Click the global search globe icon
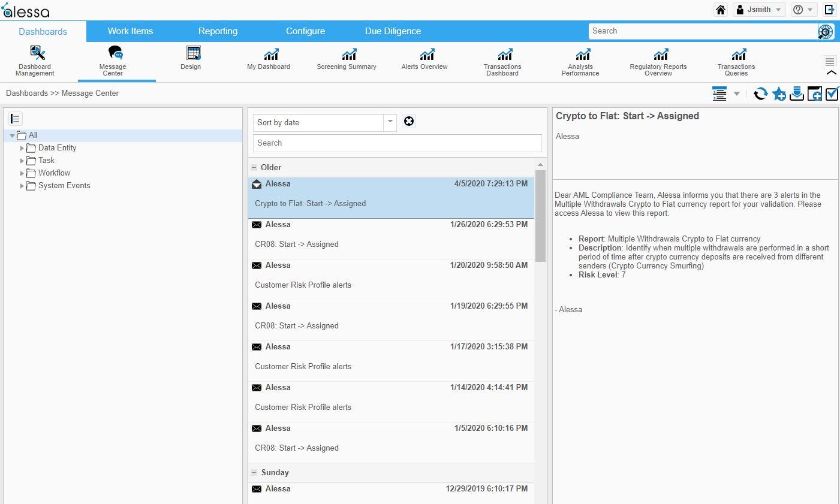840x504 pixels. click(x=826, y=31)
